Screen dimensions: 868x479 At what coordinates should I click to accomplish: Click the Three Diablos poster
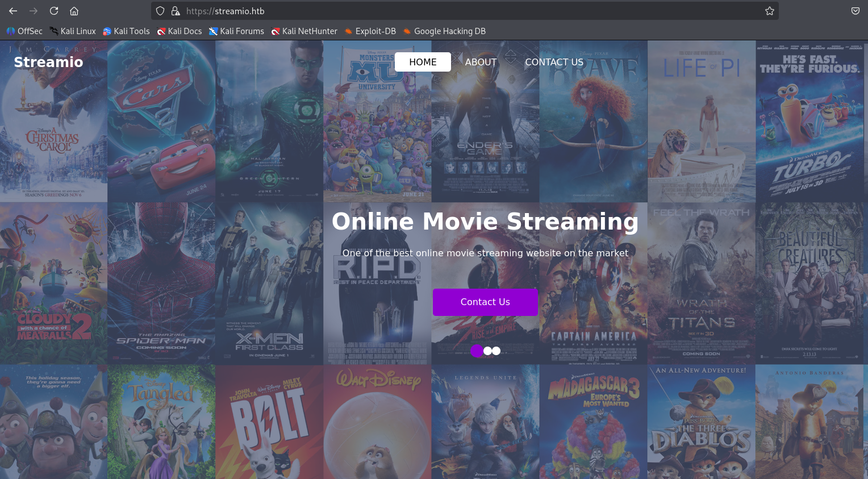point(702,422)
